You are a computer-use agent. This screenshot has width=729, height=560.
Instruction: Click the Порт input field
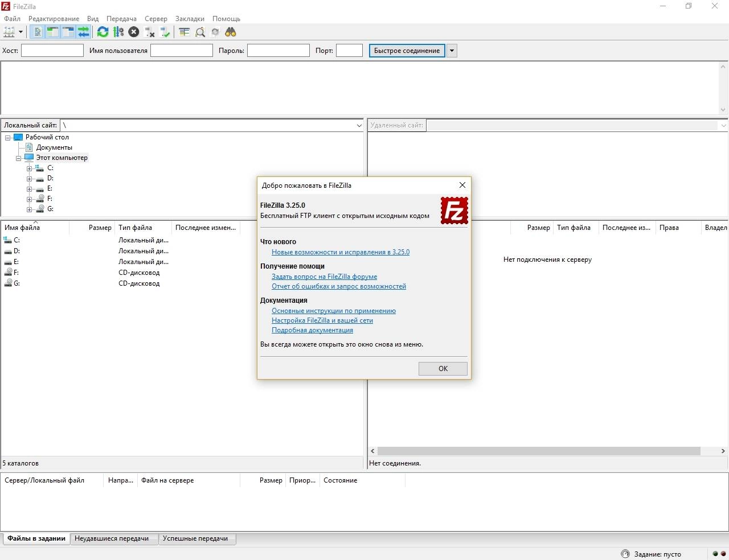click(x=349, y=51)
